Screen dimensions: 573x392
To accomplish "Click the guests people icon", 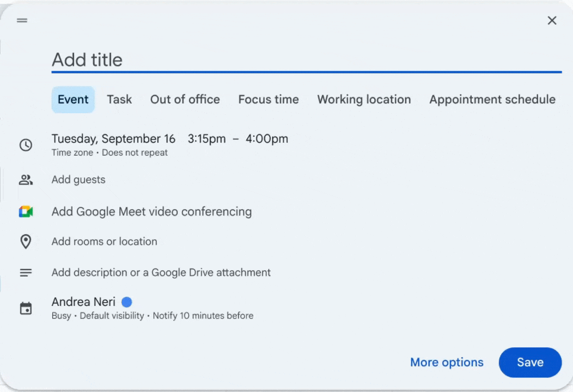I will pos(26,180).
